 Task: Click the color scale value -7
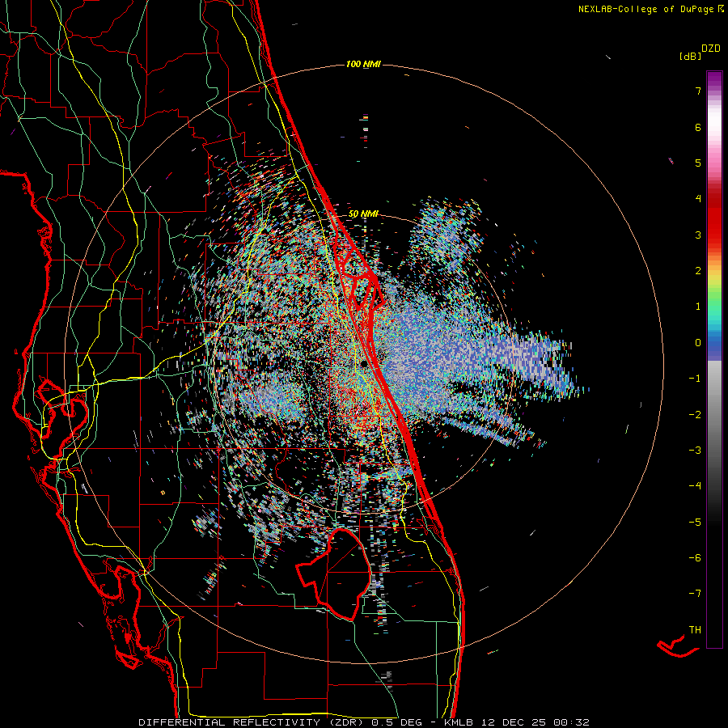695,594
